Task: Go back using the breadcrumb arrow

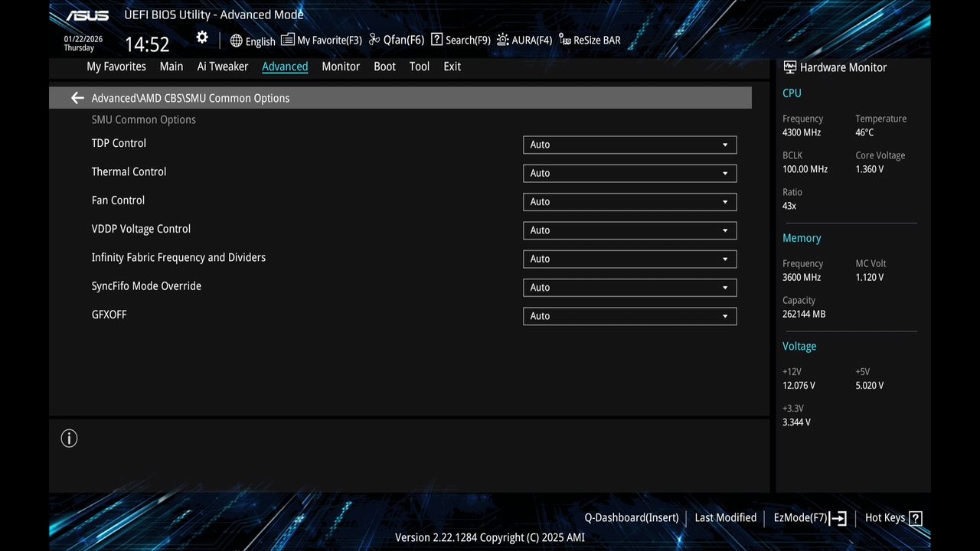Action: [x=77, y=98]
